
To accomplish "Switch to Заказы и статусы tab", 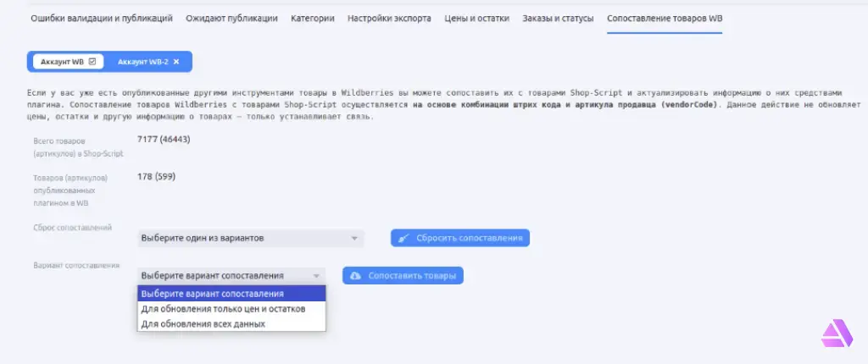I will pos(558,19).
